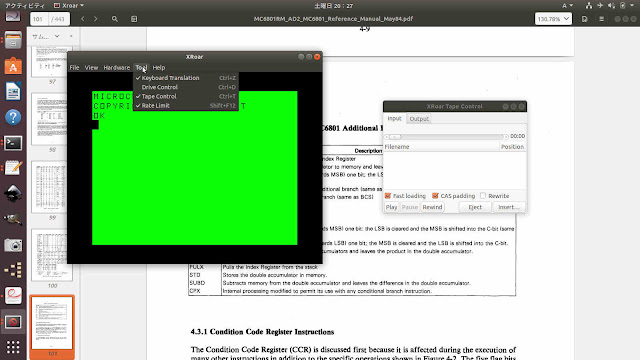Viewport: 640px width, 360px height.
Task: Switch to the Input tab in Tape Control
Action: [x=394, y=119]
